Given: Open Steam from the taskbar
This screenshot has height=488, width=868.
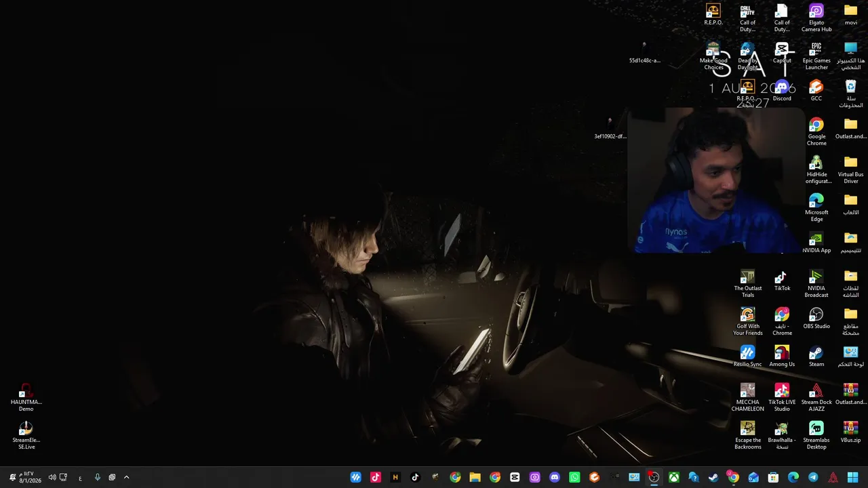Looking at the screenshot, I should point(713,477).
